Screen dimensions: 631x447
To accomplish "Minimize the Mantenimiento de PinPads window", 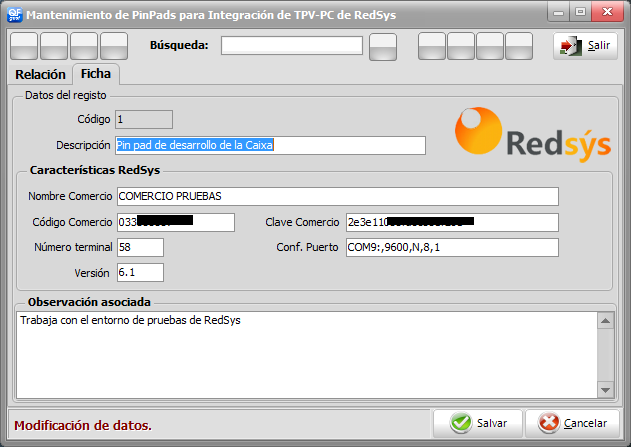I will (558, 12).
